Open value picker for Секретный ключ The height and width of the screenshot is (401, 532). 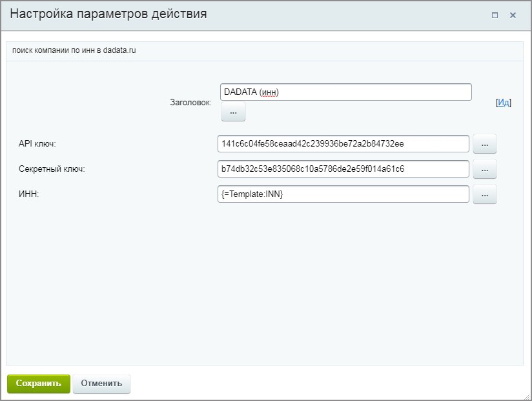click(485, 169)
